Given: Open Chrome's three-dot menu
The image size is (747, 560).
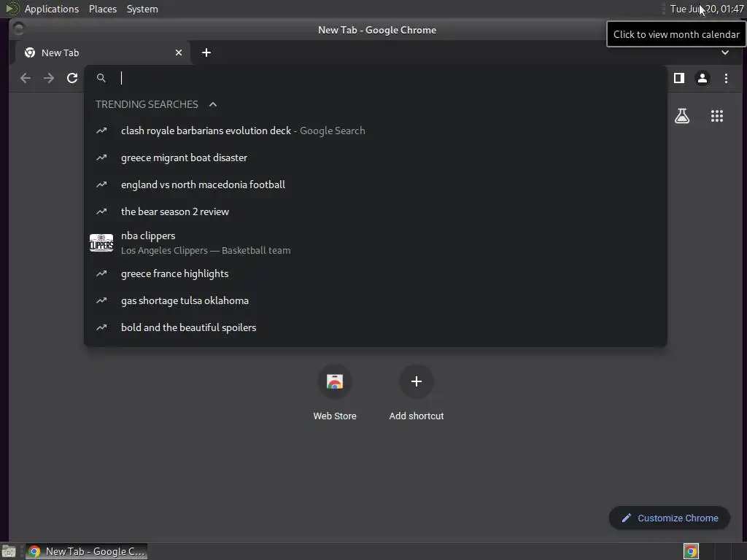Looking at the screenshot, I should click(726, 78).
